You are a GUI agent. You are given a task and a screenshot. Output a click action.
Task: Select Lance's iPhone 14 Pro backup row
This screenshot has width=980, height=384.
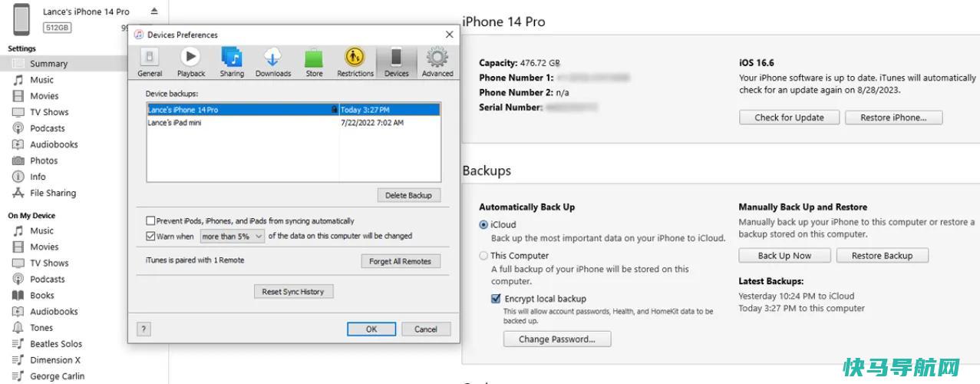(293, 110)
